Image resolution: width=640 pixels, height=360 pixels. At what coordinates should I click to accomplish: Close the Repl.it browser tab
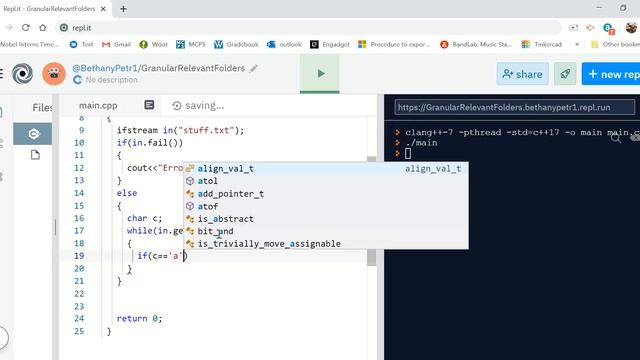[103, 9]
